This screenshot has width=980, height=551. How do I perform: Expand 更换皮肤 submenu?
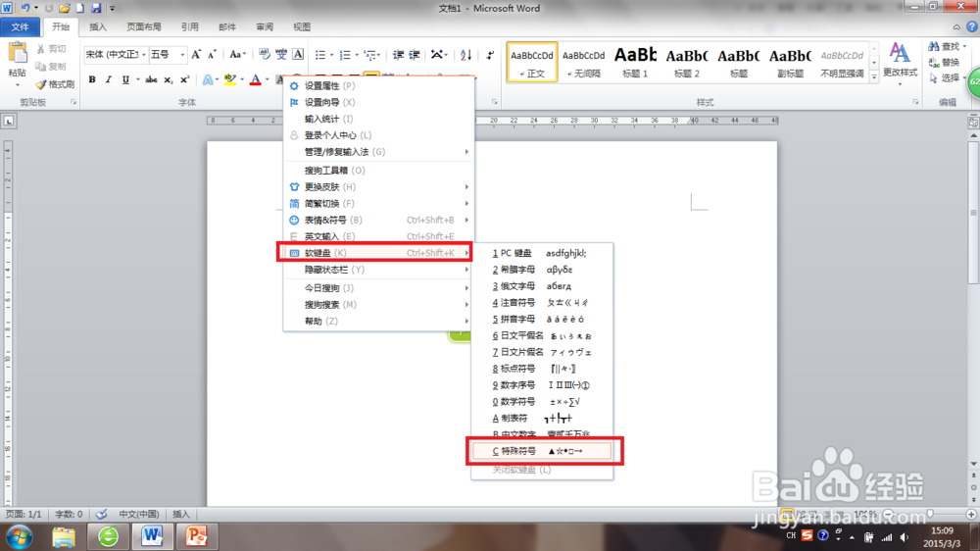[x=466, y=187]
